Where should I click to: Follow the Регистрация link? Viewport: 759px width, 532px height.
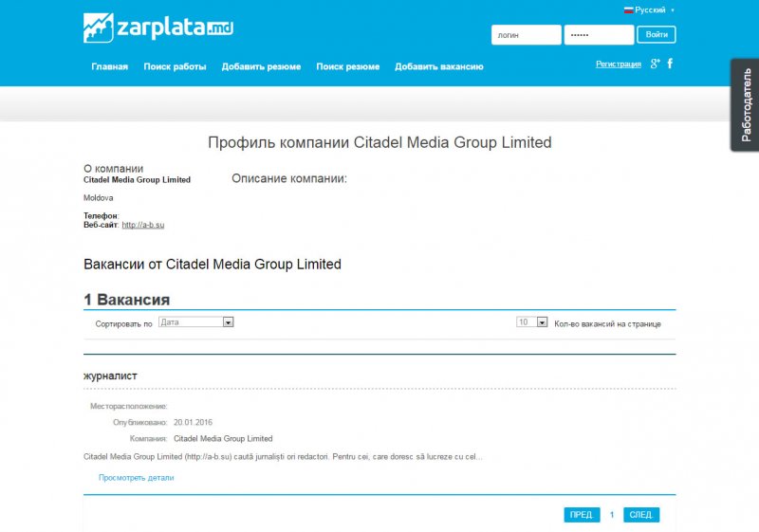click(619, 64)
